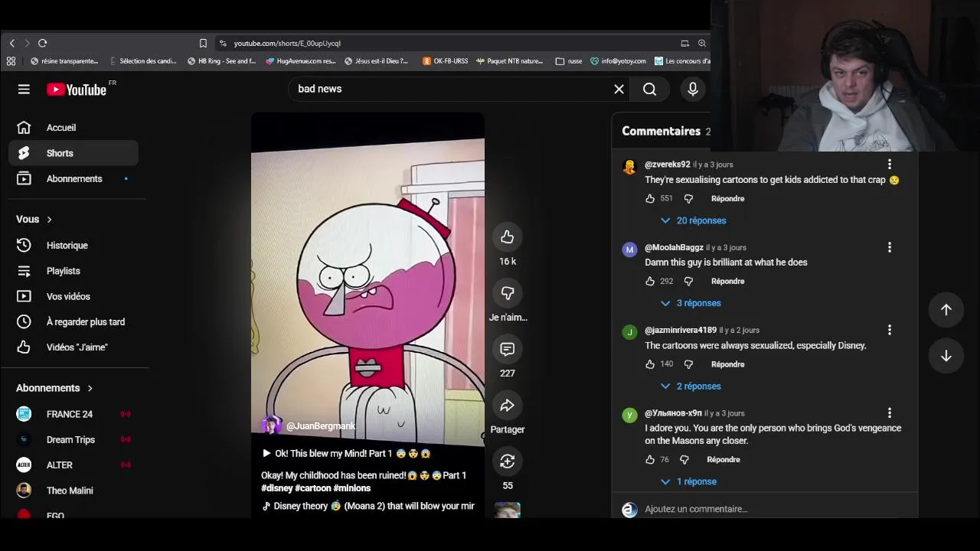Image resolution: width=980 pixels, height=551 pixels.
Task: Expand the Abonnements section chevron
Action: pos(90,388)
